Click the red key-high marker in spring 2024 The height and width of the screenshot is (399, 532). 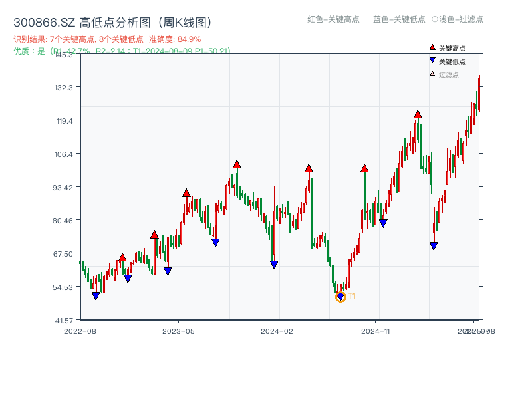pyautogui.click(x=309, y=168)
